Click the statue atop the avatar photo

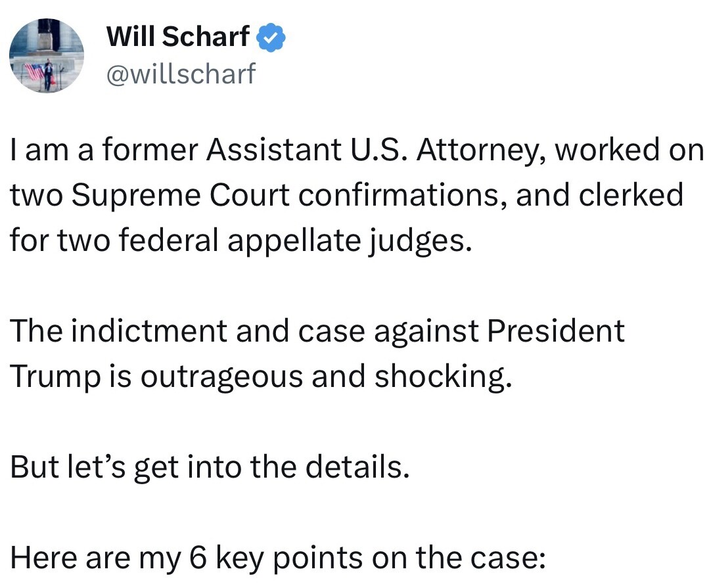click(x=47, y=34)
